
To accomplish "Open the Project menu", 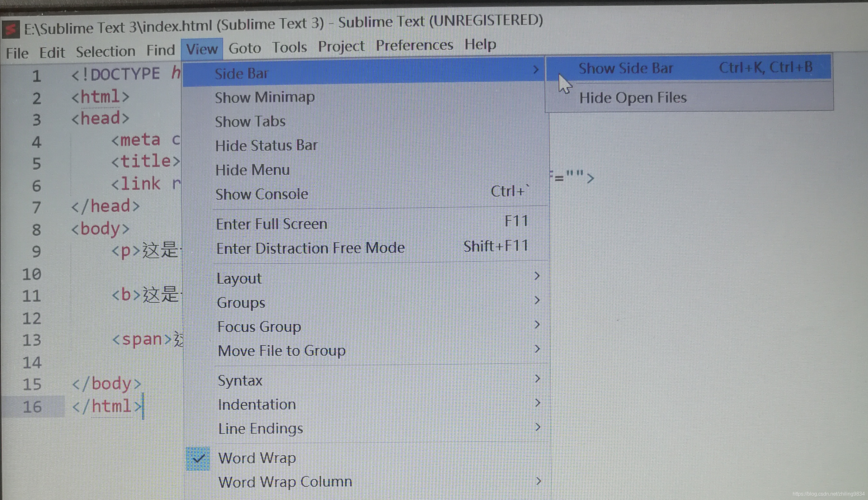I will pyautogui.click(x=341, y=46).
